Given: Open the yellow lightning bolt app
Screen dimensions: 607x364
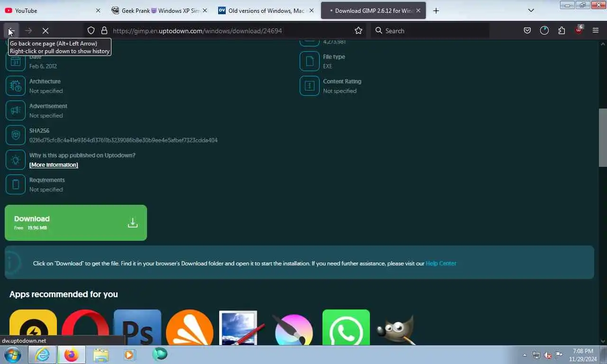Looking at the screenshot, I should pyautogui.click(x=33, y=328).
